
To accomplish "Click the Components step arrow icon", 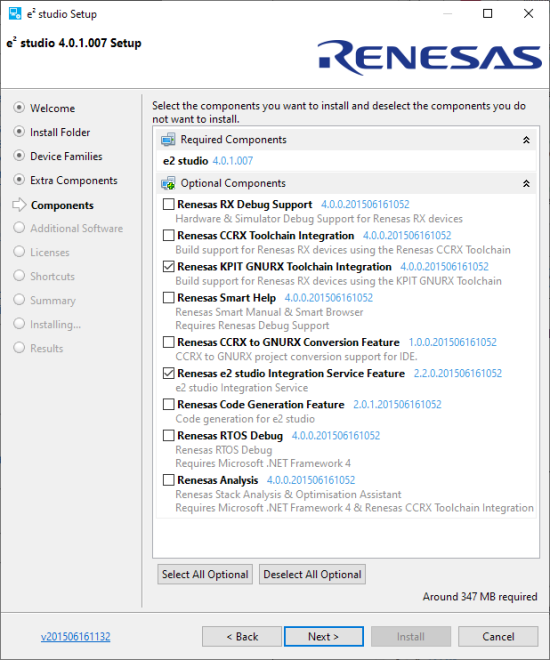I will (x=19, y=205).
